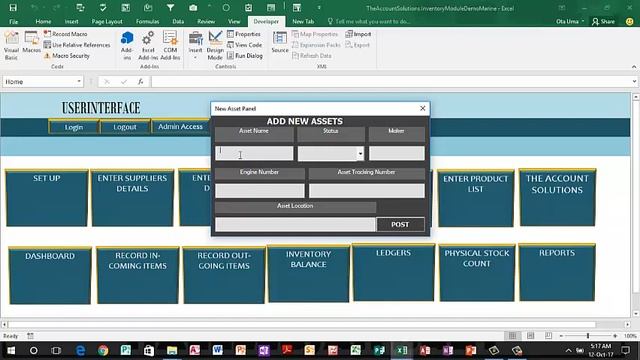This screenshot has width=640, height=360.
Task: Switch to the Data tab
Action: 178,21
